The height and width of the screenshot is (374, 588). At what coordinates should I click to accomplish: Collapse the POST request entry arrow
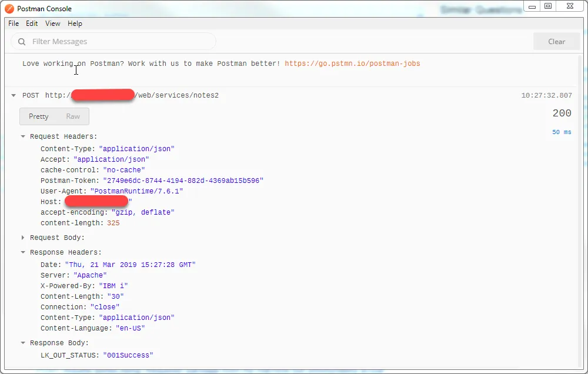(14, 95)
